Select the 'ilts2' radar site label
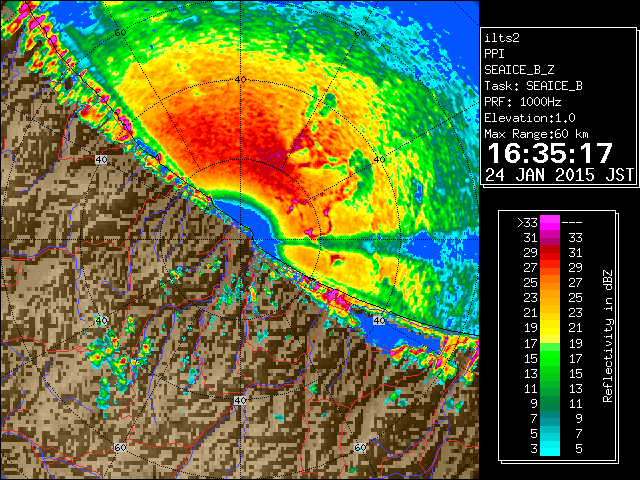Image resolution: width=640 pixels, height=480 pixels. (x=502, y=38)
